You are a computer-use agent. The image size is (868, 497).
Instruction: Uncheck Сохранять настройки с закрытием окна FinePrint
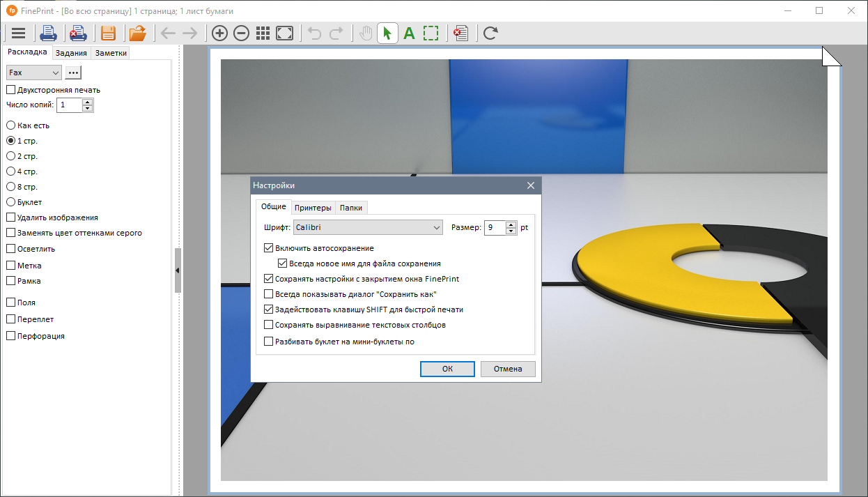[x=269, y=279]
